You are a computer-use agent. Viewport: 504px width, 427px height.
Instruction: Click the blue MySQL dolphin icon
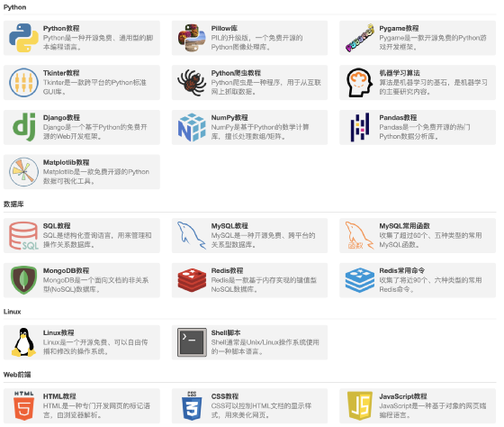click(x=192, y=235)
